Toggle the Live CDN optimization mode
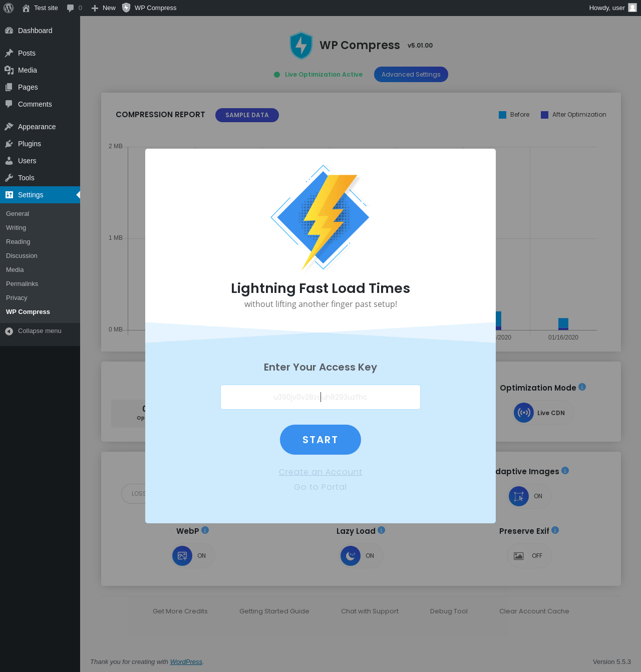This screenshot has width=641, height=672. click(543, 413)
